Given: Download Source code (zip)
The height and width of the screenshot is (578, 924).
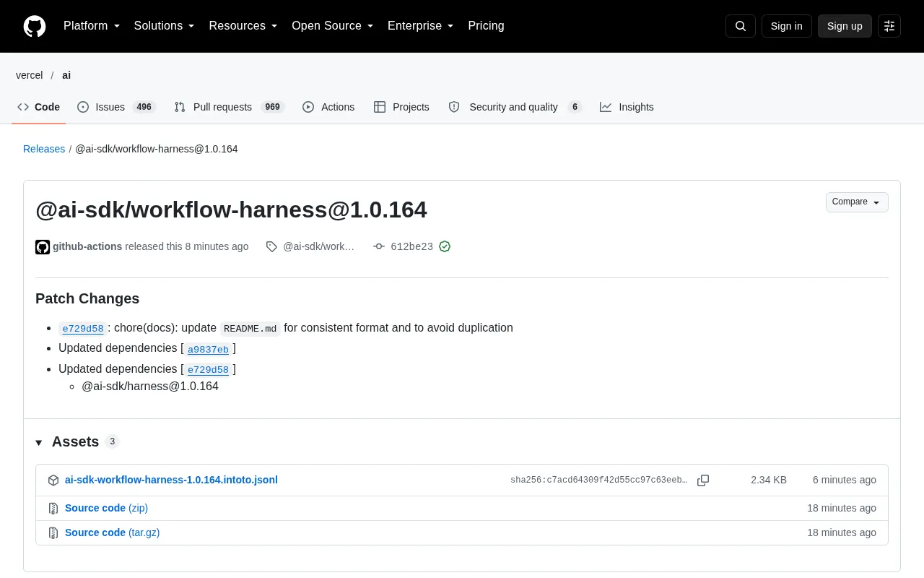Looking at the screenshot, I should coord(106,508).
